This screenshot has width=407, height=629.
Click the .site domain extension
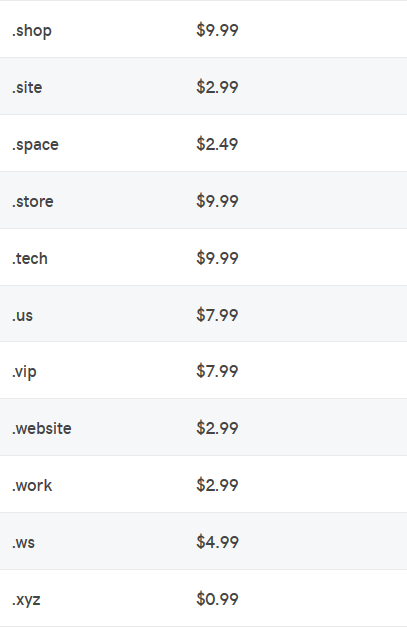[27, 87]
